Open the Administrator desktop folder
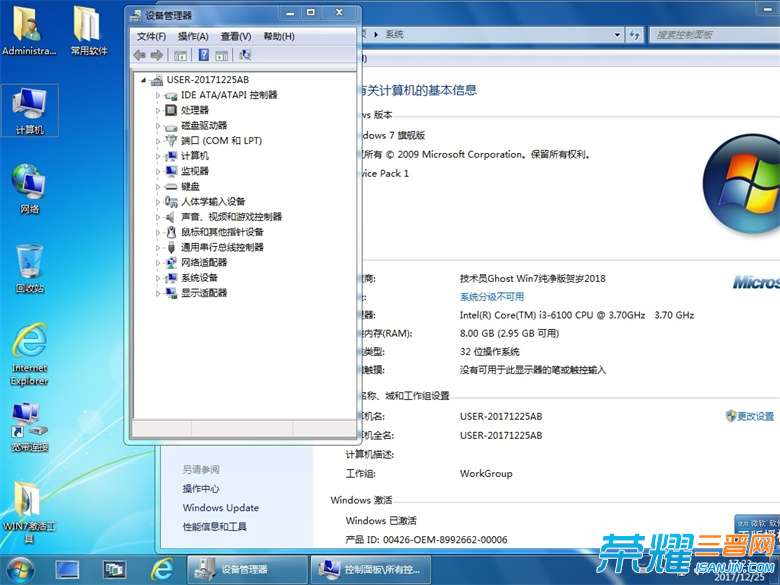 point(29,30)
